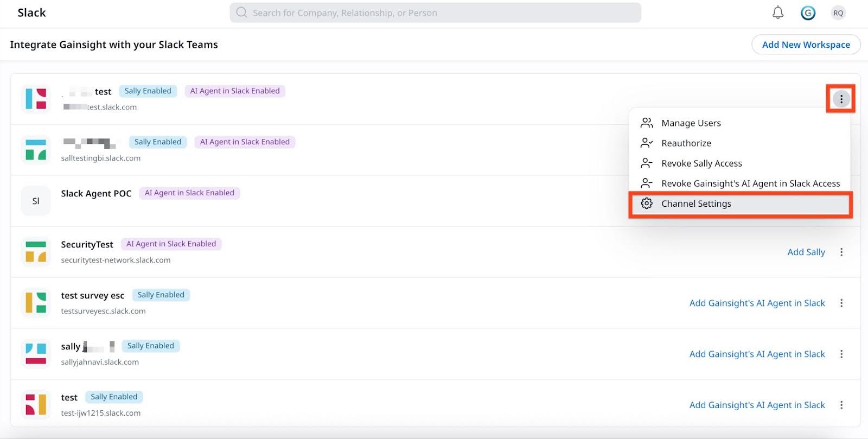Click the workspace logo beside test.slack.com

(x=36, y=99)
